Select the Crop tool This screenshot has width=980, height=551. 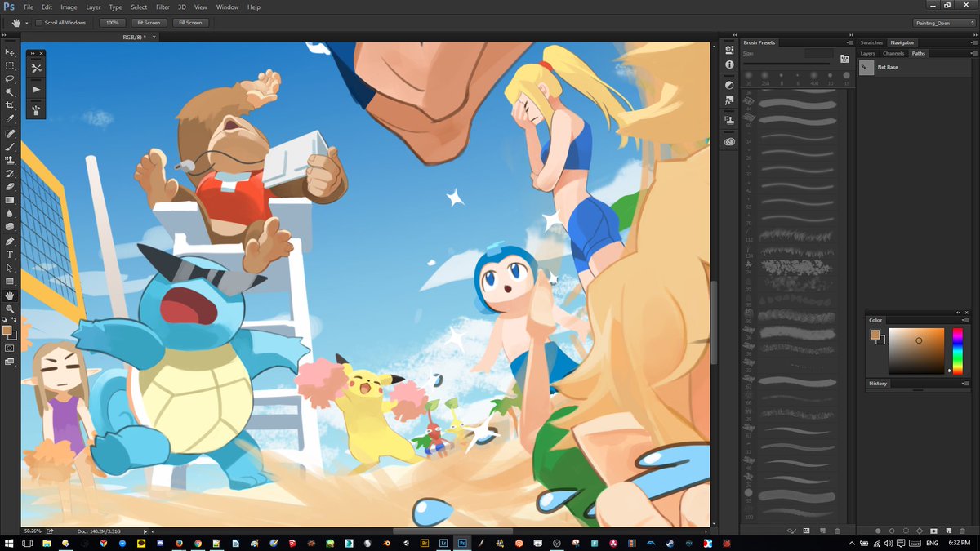(x=10, y=106)
